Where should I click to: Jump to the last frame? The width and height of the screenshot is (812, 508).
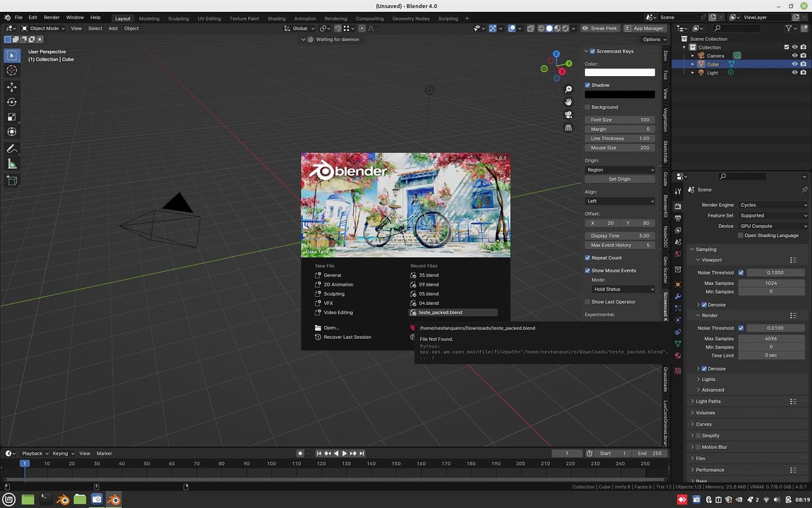362,453
